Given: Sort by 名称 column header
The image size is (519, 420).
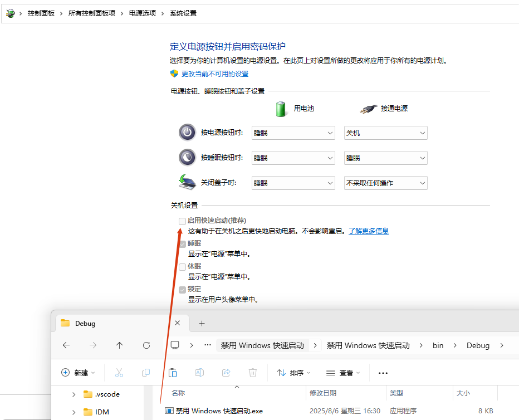Looking at the screenshot, I should pyautogui.click(x=178, y=393).
